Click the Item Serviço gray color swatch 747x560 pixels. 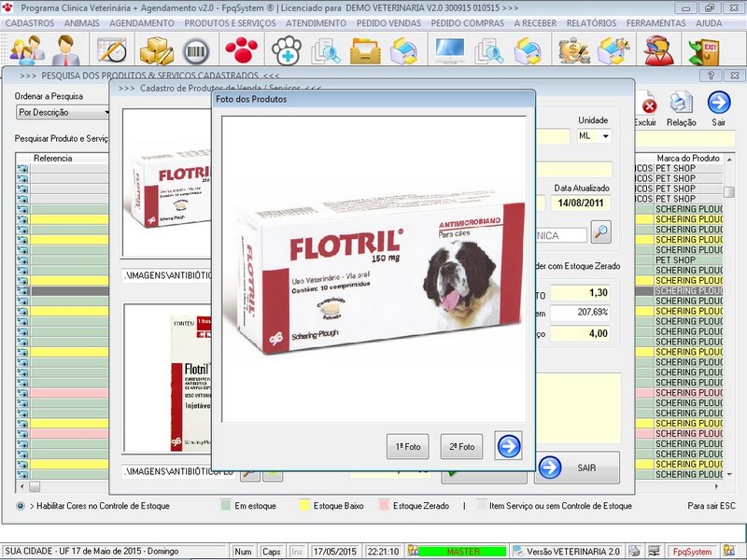(482, 505)
